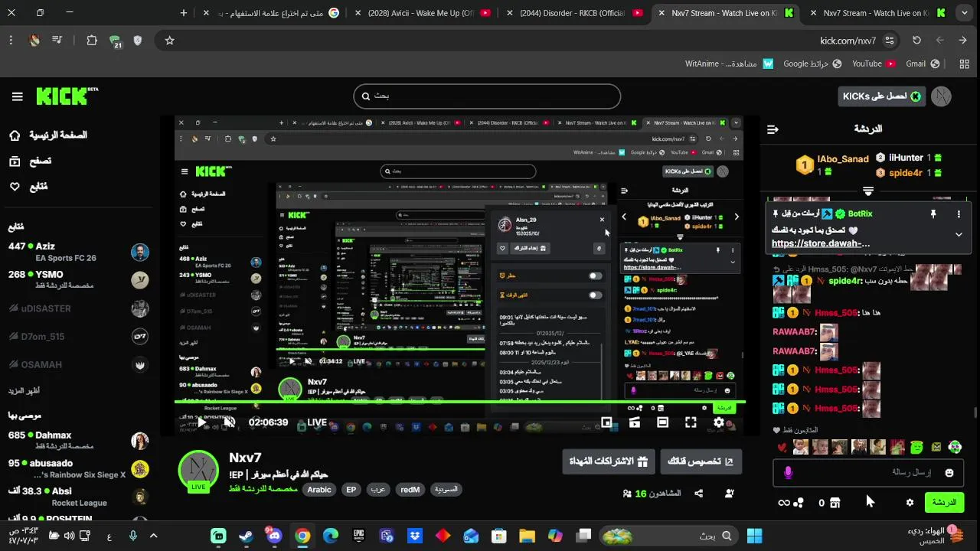The image size is (980, 551).
Task: Click the channel points infinity icon
Action: 784,503
